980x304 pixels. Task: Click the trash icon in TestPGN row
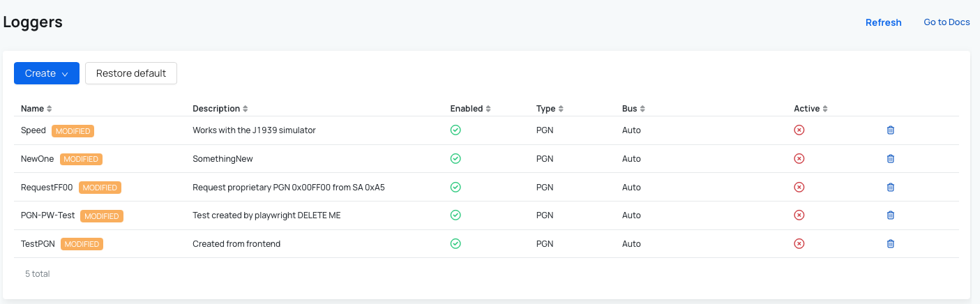click(890, 244)
